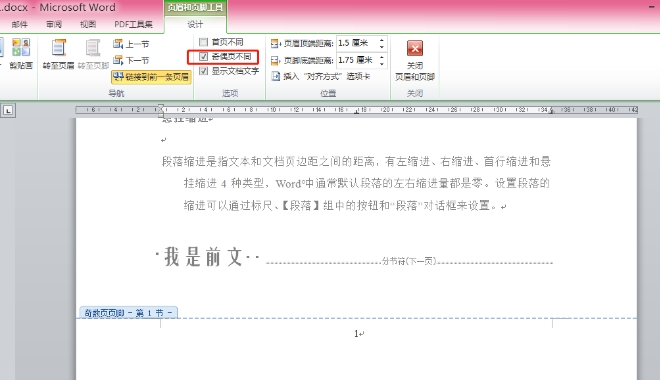Click the 插入对齐方式选项卡 icon
Screen dimensions: 660x383
[276, 76]
